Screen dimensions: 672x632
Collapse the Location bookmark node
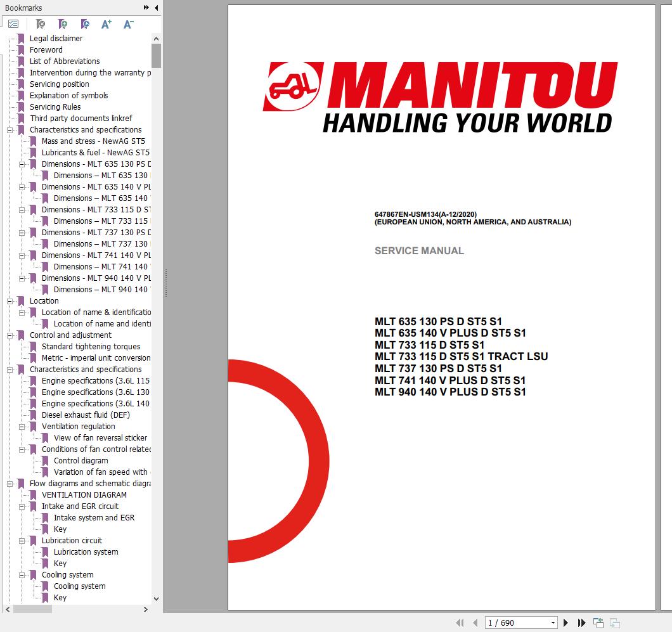click(x=10, y=301)
